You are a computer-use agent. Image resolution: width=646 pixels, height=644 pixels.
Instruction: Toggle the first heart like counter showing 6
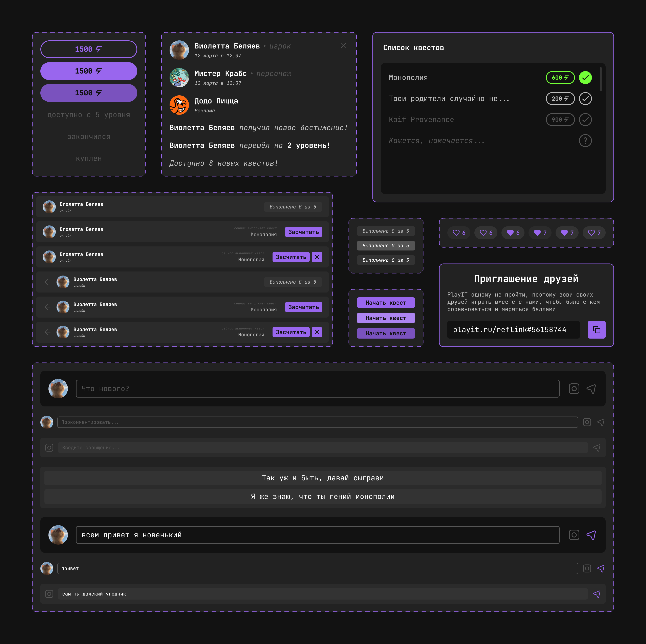click(459, 233)
